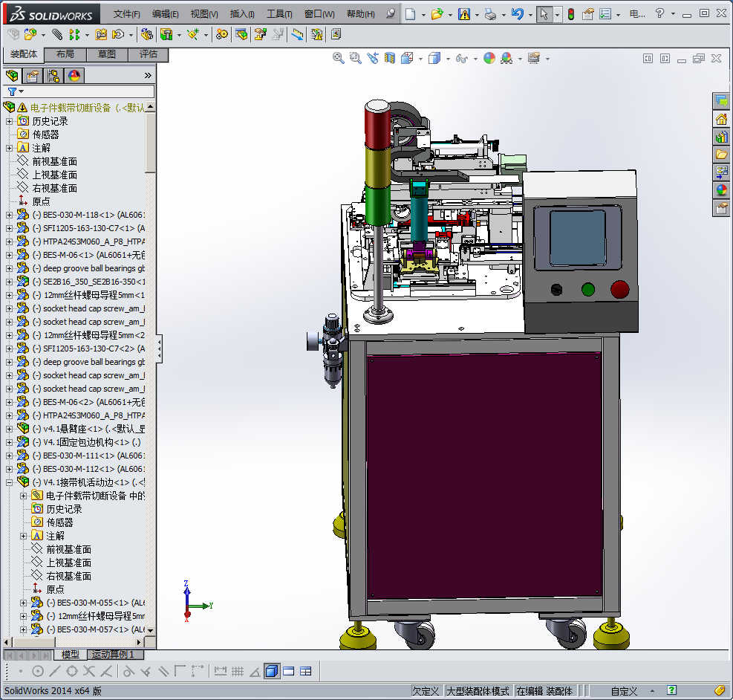Click the Assembly Features icon
This screenshot has width=733, height=700.
coord(166,34)
